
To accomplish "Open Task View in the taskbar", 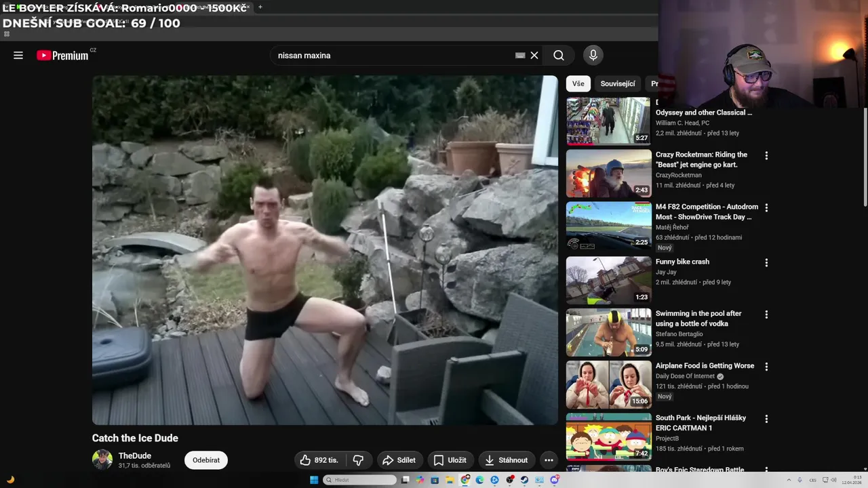I will [x=405, y=480].
